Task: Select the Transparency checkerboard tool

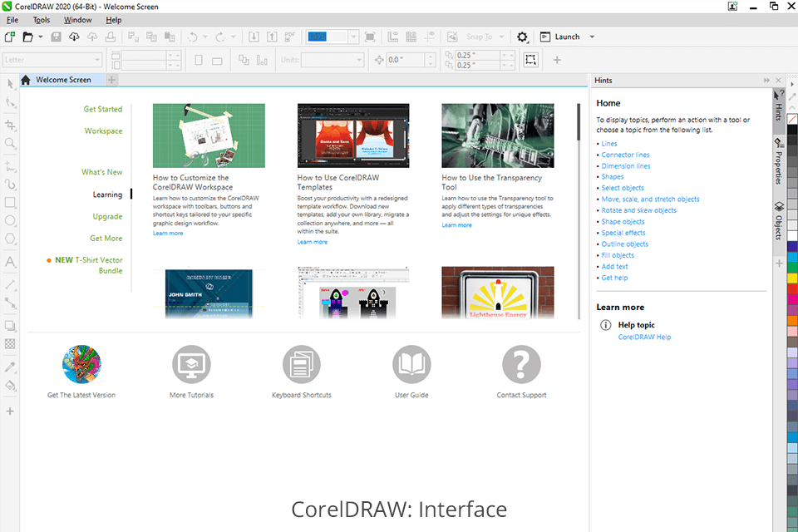Action: pos(10,344)
